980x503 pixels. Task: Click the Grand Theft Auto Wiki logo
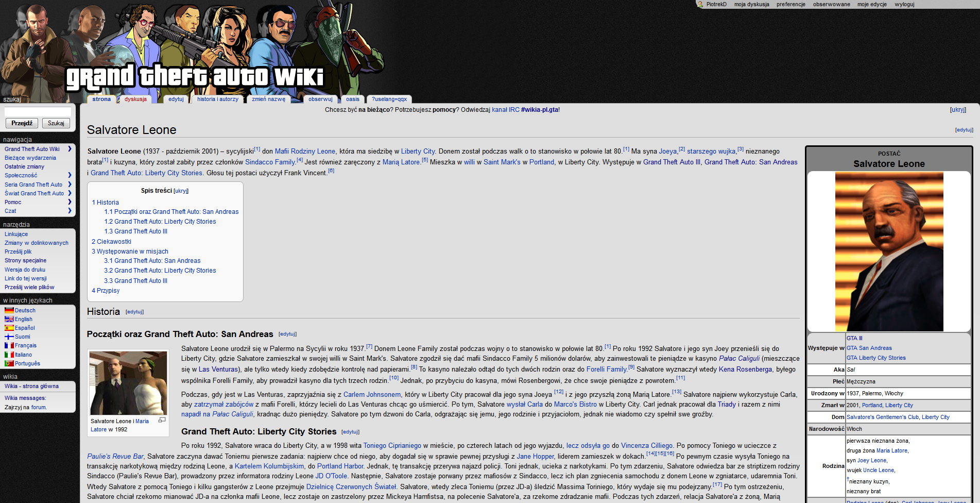195,76
